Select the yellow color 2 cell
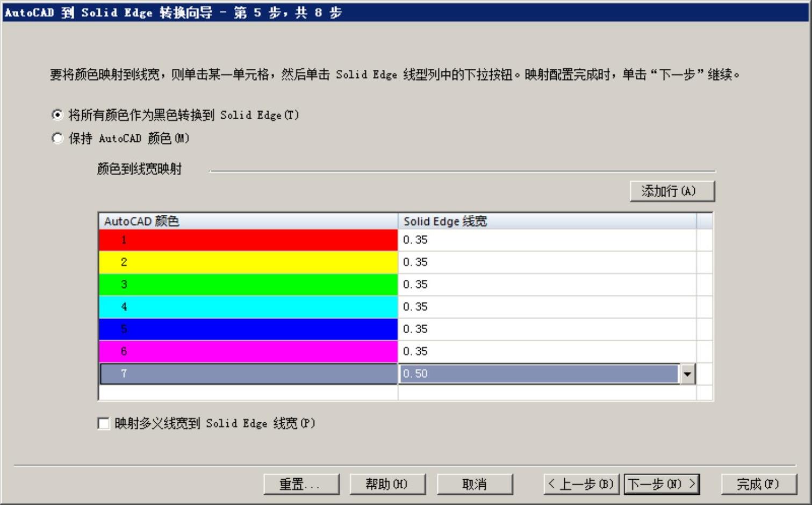Screen dimensions: 812x505 [248, 262]
